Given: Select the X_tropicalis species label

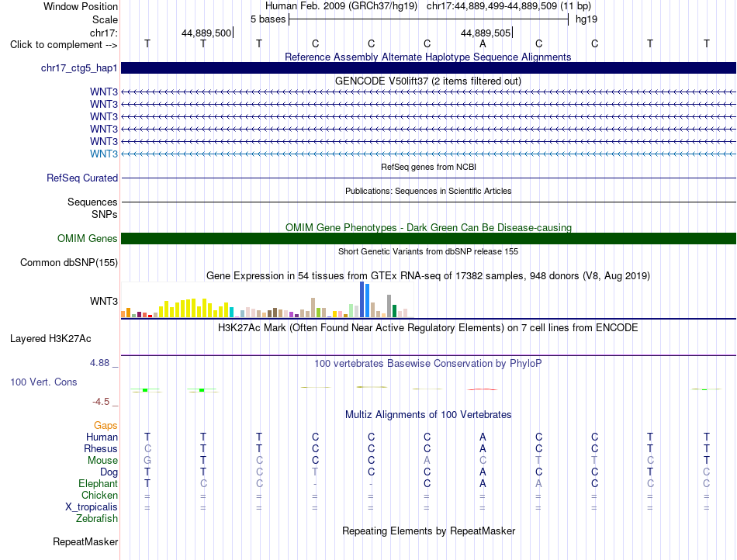Looking at the screenshot, I should point(92,507).
